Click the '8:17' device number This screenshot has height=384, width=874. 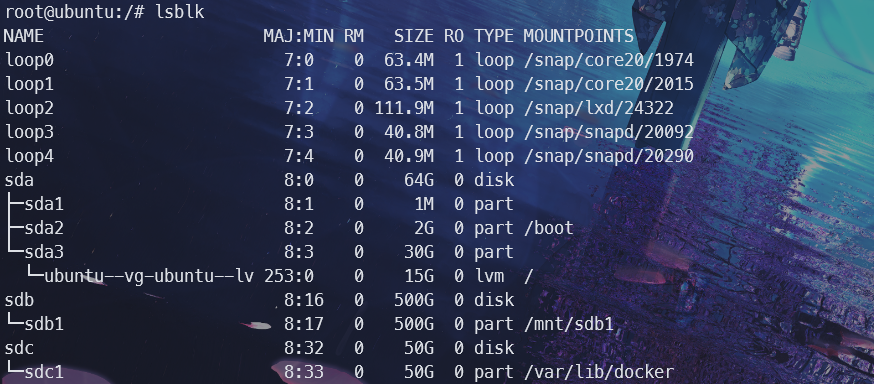pyautogui.click(x=304, y=324)
